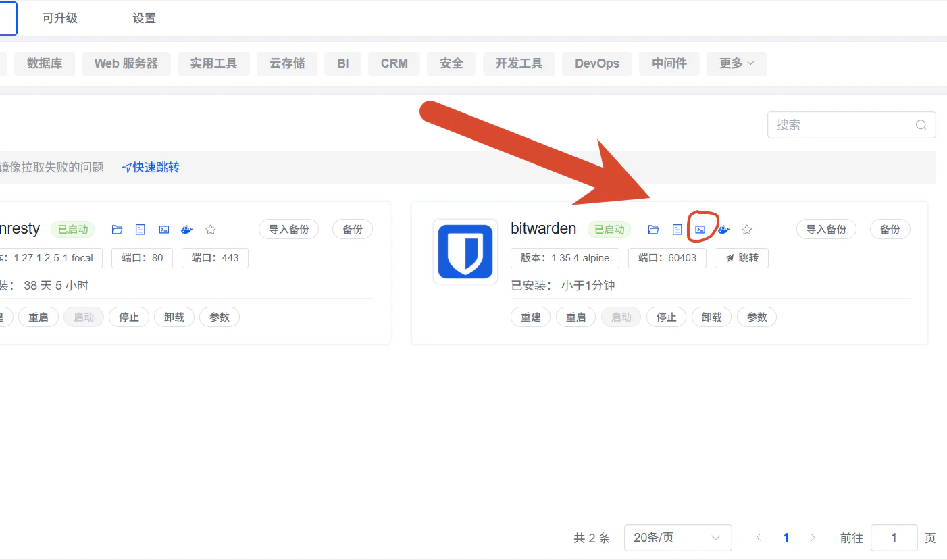The height and width of the screenshot is (560, 947).
Task: Click openresty 停止 button
Action: click(129, 317)
